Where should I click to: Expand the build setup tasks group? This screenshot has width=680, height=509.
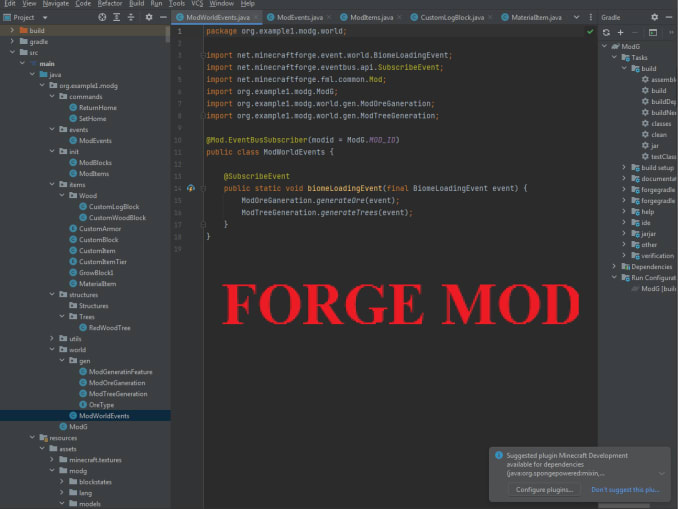pyautogui.click(x=624, y=167)
